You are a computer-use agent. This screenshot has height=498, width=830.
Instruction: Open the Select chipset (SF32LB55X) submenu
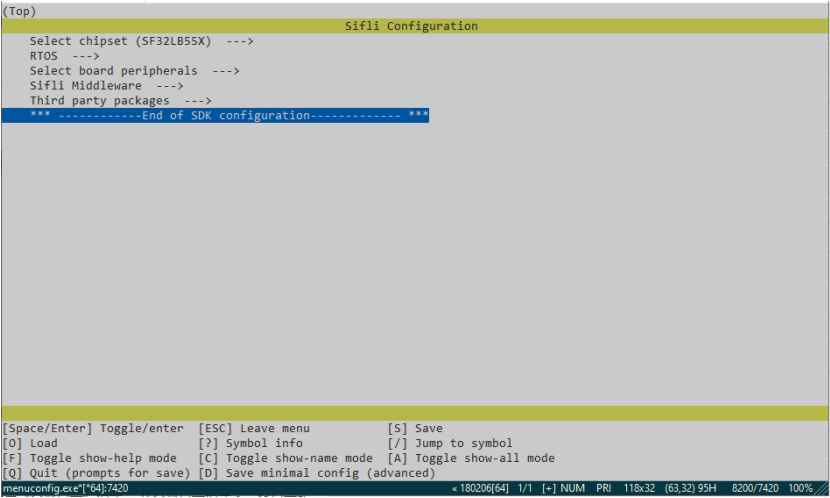click(141, 41)
